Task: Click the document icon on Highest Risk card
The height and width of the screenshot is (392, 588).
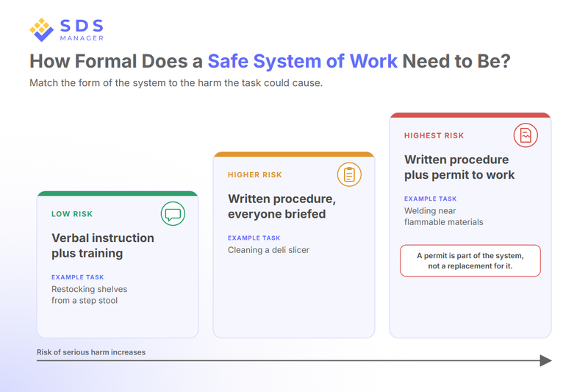Action: (x=526, y=135)
